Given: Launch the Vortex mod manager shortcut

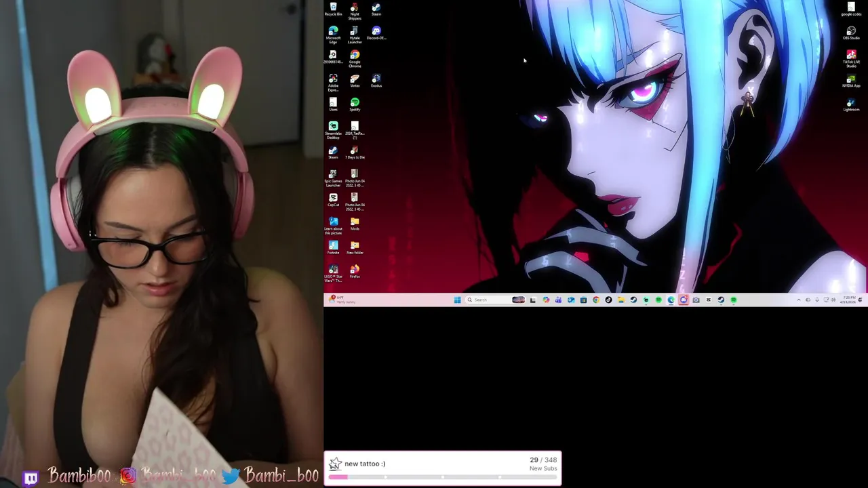Looking at the screenshot, I should coord(355,81).
